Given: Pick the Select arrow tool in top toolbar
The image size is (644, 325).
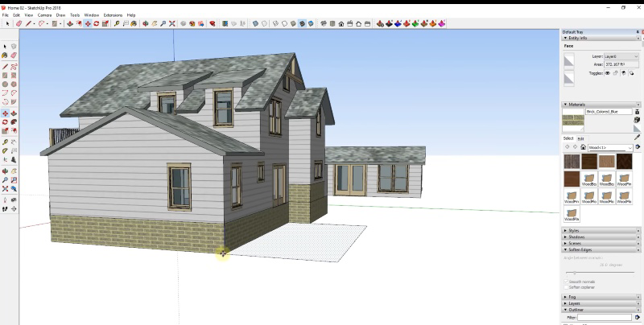Looking at the screenshot, I should 6,24.
